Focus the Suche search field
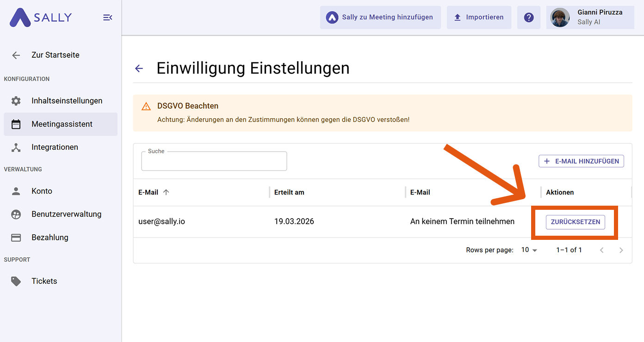 point(214,162)
